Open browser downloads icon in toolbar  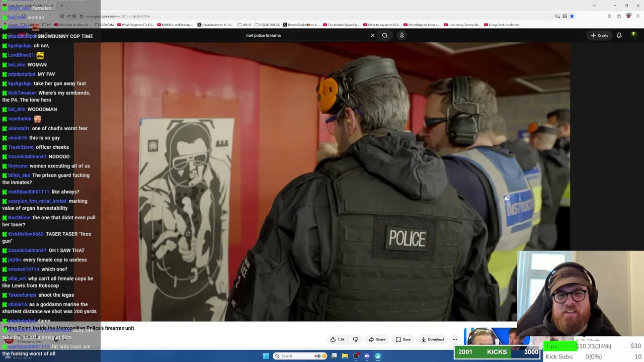609,16
